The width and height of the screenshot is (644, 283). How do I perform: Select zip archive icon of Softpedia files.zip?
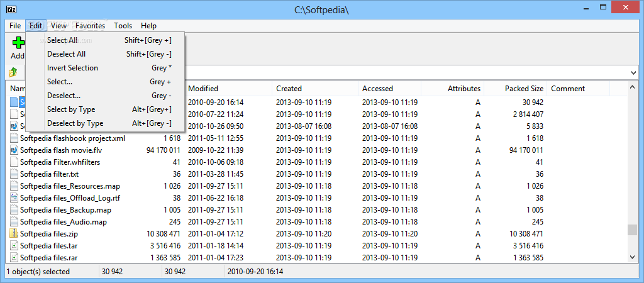click(x=14, y=234)
